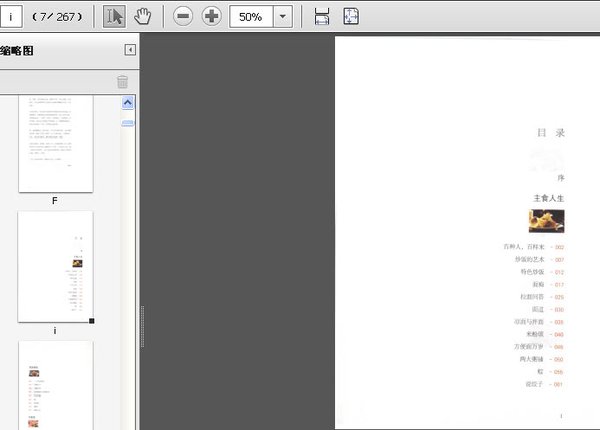Screen dimensions: 600x430
Task: Select the page thumbnail labeled i
Action: tap(55, 267)
